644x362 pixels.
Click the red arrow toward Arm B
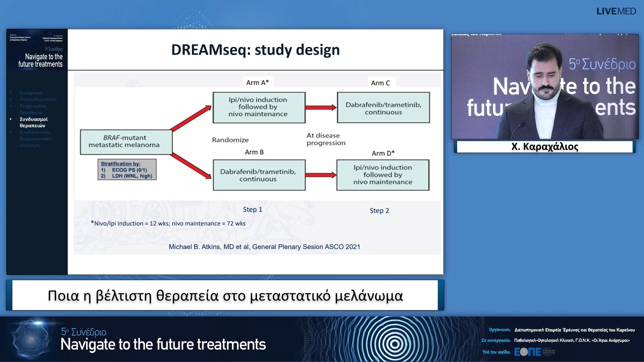click(x=191, y=166)
